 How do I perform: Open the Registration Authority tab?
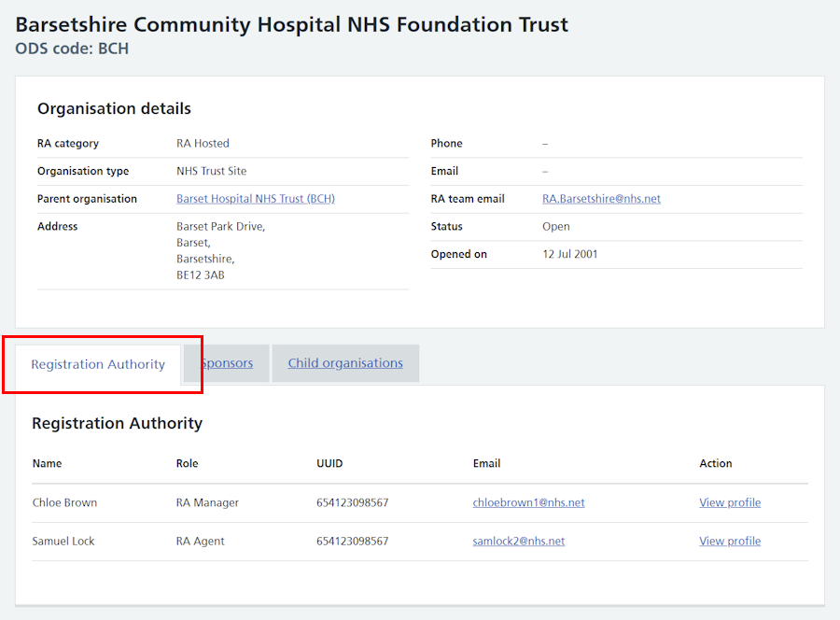[98, 364]
